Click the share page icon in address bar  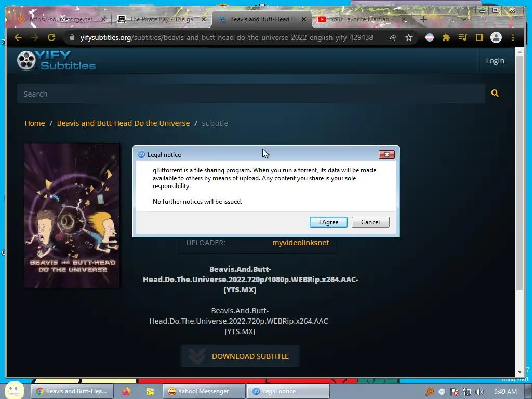(392, 37)
